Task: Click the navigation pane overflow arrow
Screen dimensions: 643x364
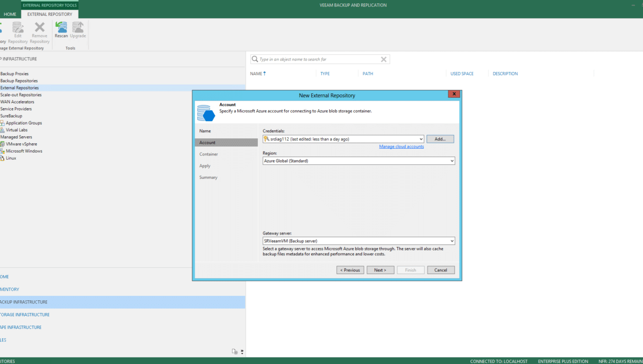Action: pos(242,352)
